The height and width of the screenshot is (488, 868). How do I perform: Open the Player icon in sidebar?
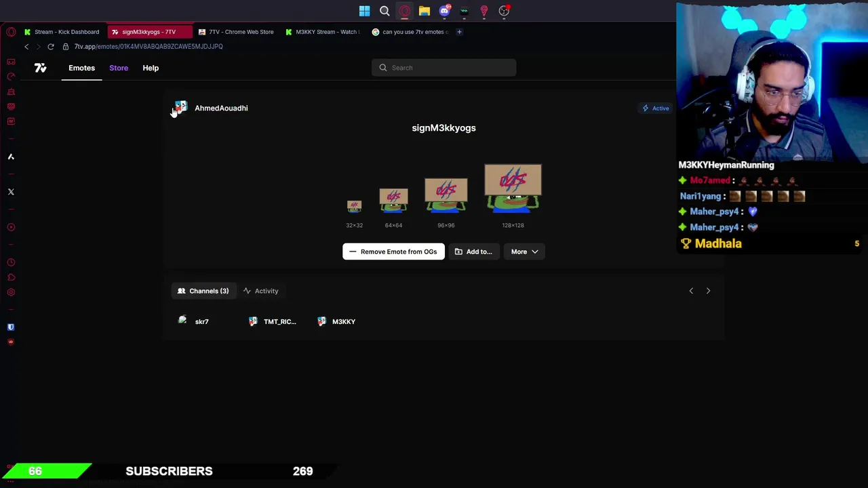(11, 227)
